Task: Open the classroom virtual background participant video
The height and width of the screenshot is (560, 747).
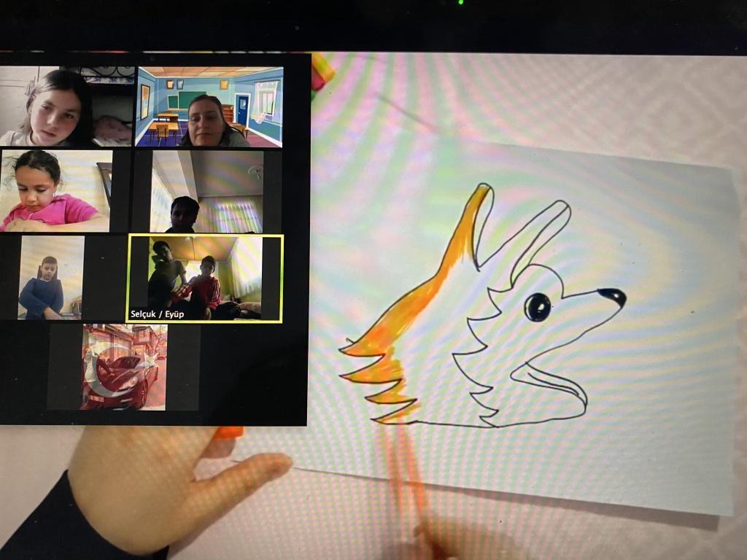Action: coord(209,107)
